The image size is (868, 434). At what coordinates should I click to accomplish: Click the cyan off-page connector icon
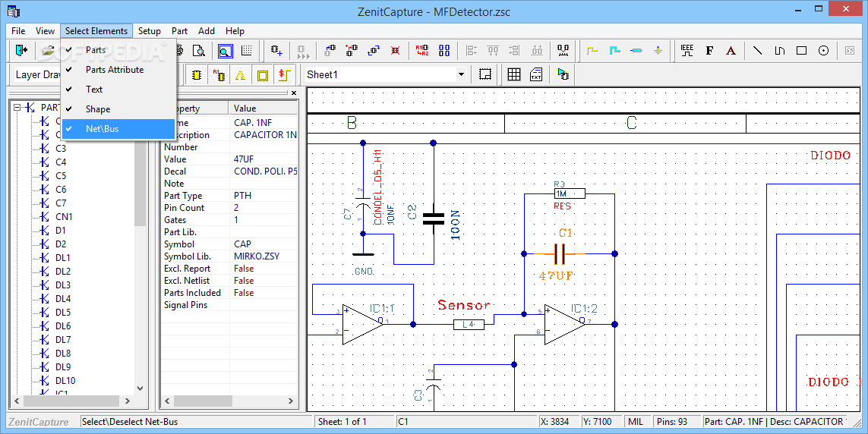pos(636,51)
